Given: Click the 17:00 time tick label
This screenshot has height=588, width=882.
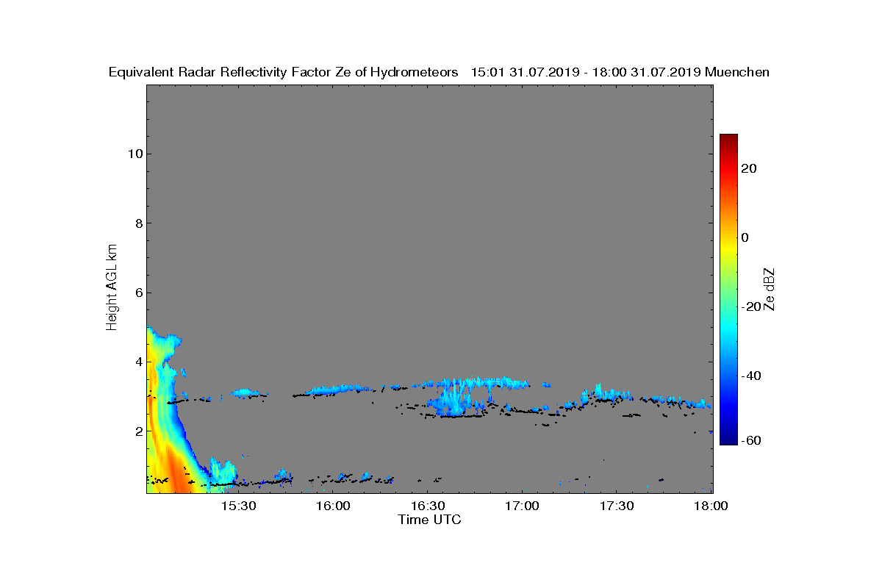Looking at the screenshot, I should (x=523, y=506).
